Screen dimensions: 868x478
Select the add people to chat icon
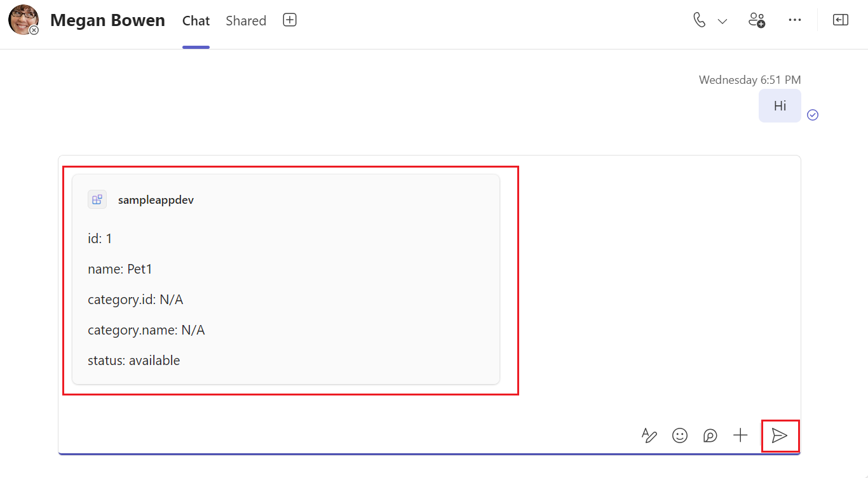[x=757, y=20]
